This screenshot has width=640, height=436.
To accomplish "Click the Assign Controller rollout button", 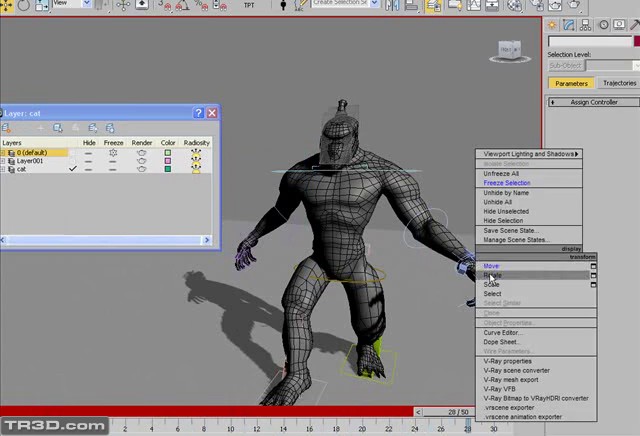I will click(x=593, y=102).
